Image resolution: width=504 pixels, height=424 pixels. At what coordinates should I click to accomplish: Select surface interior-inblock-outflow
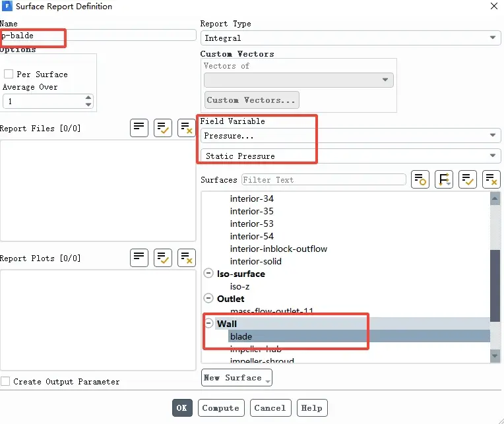[x=278, y=249]
